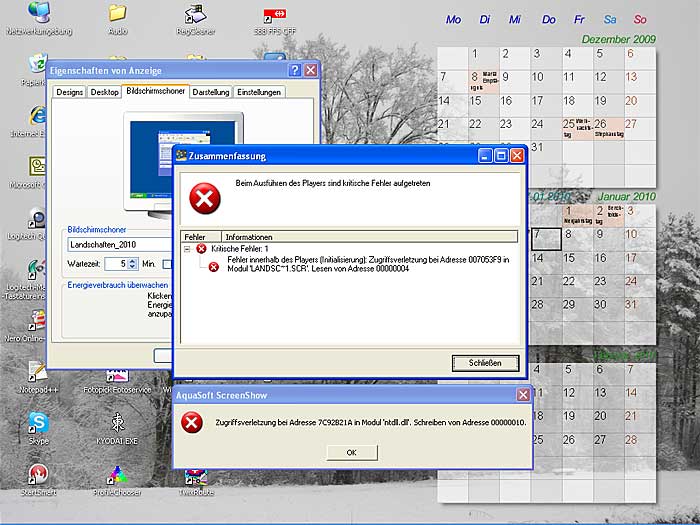Adjust the Wartezeit spinner arrows

point(133,264)
